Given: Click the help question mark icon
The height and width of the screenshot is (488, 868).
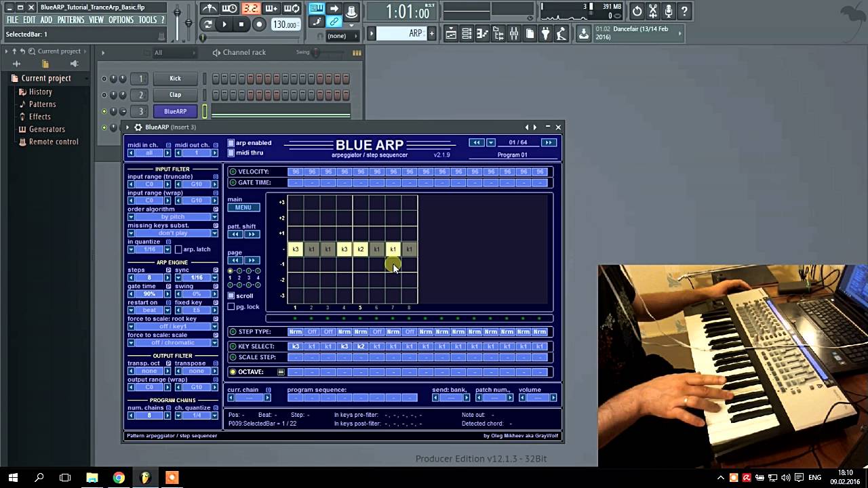Looking at the screenshot, I should pyautogui.click(x=684, y=11).
